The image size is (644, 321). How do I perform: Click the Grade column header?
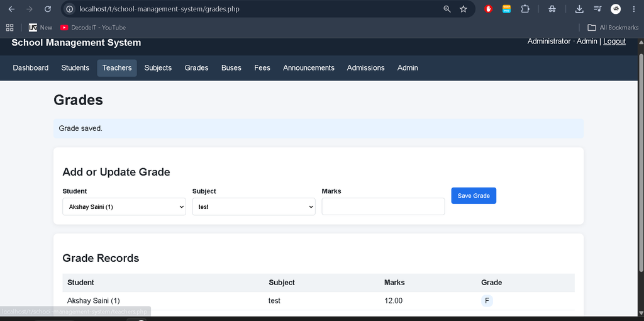492,283
